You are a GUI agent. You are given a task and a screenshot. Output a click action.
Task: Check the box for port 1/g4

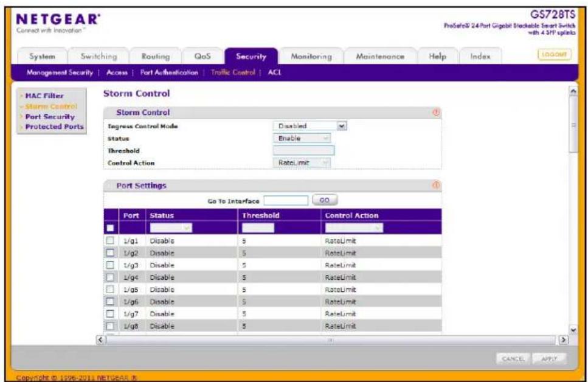coord(110,277)
